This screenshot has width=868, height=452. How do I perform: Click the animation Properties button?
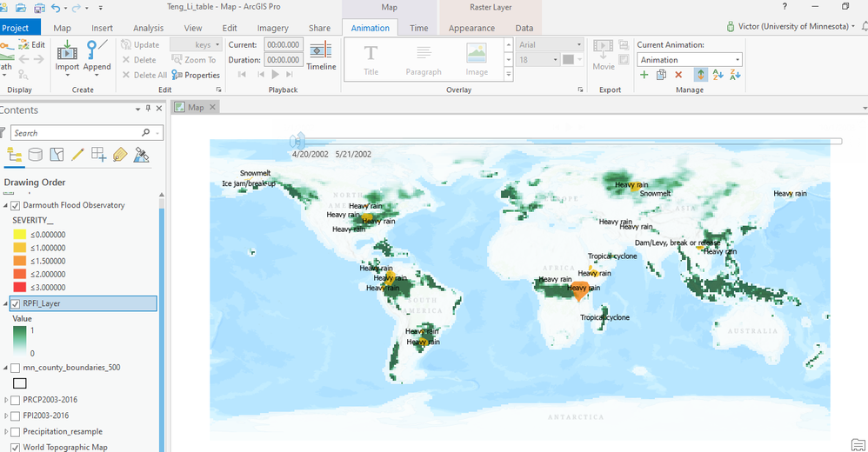pyautogui.click(x=196, y=76)
